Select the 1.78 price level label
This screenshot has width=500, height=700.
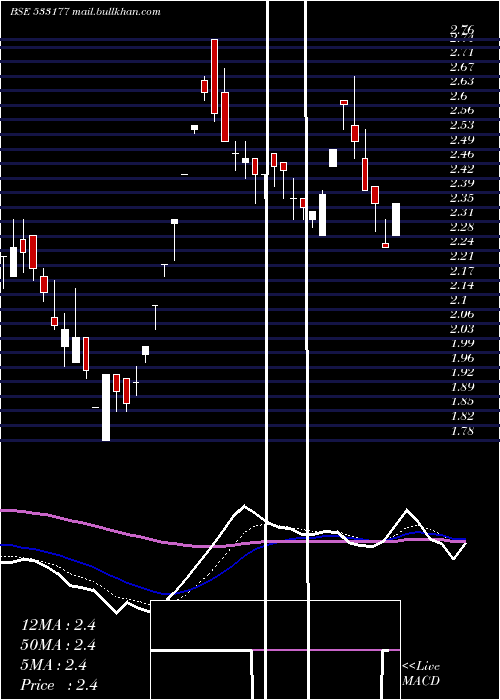coord(462,431)
